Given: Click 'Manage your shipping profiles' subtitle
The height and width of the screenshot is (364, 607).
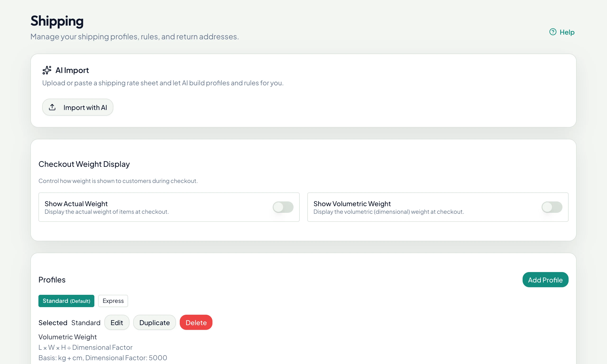Looking at the screenshot, I should coord(134,36).
